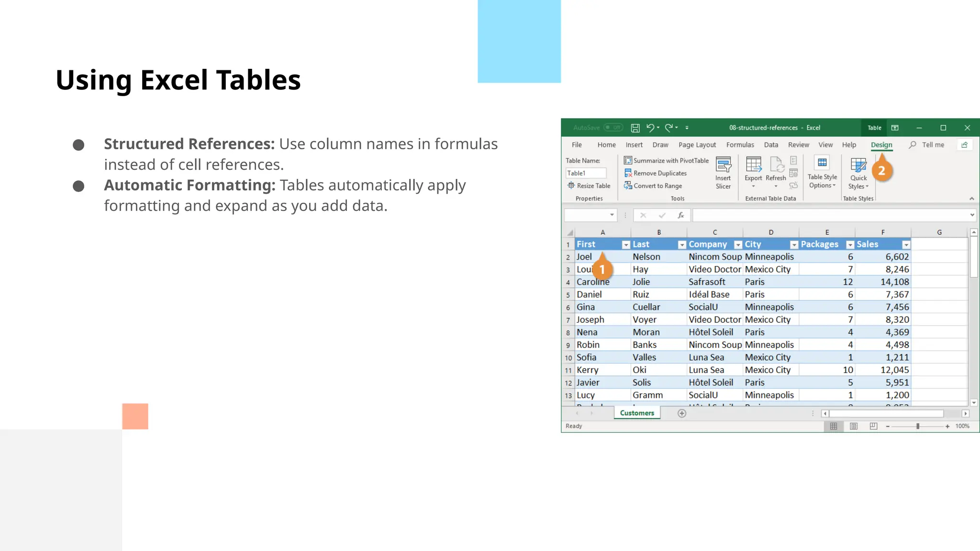Click the Enter checkmark in formula bar
This screenshot has width=980, height=551.
click(x=662, y=216)
